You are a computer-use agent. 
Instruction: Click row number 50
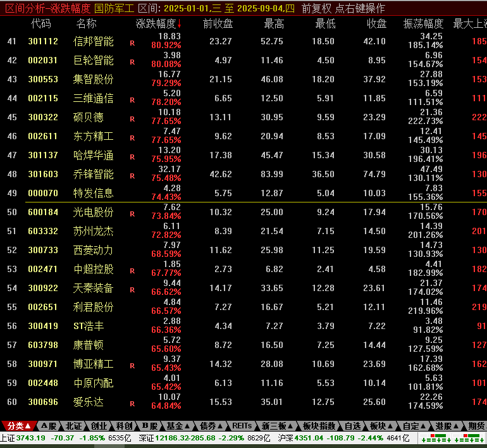[x=12, y=212]
